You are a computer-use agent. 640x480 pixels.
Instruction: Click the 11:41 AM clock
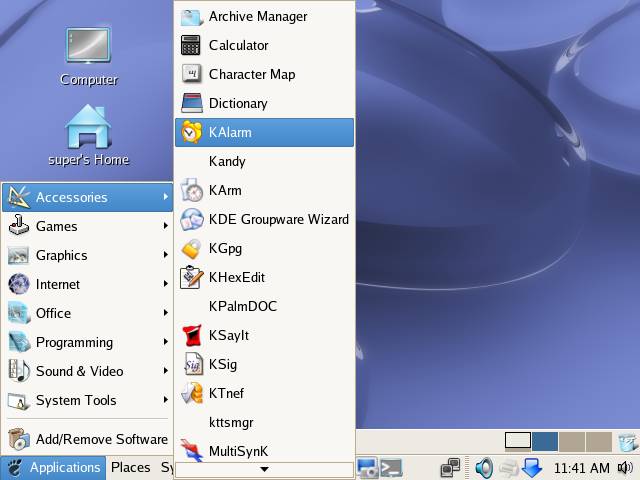(581, 467)
